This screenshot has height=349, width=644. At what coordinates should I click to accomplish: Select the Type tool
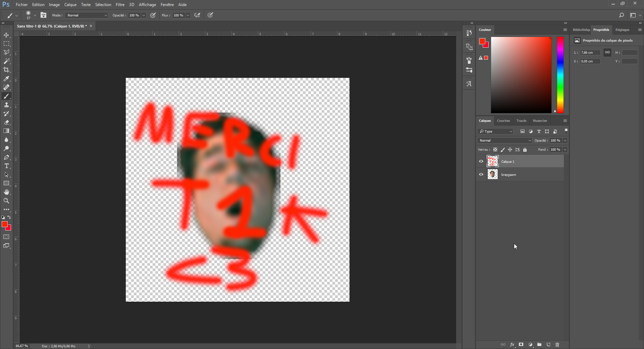[x=6, y=166]
